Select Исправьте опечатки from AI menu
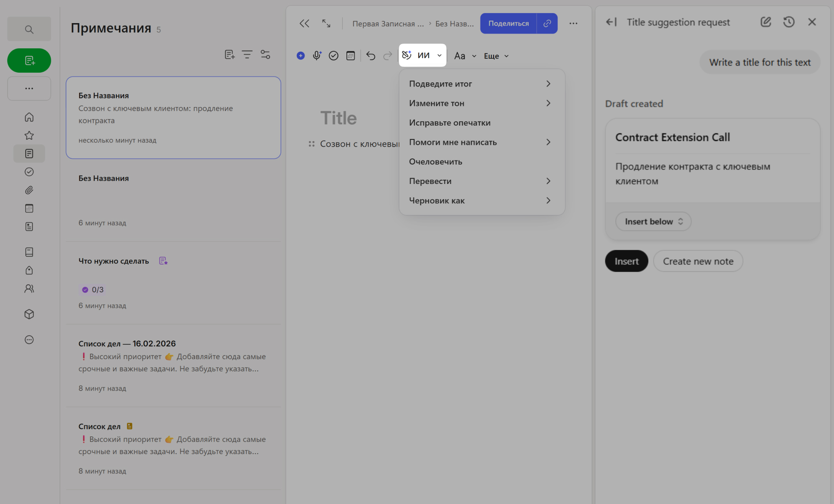 (449, 123)
